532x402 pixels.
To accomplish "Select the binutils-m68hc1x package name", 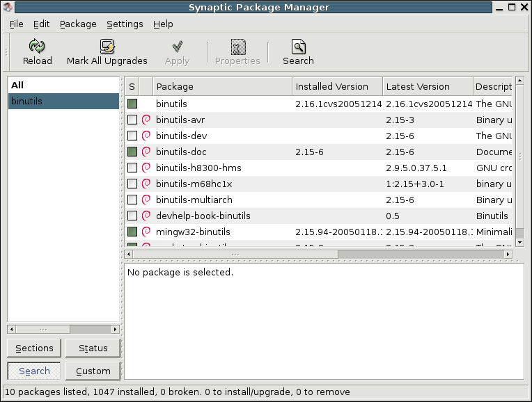I will 194,184.
